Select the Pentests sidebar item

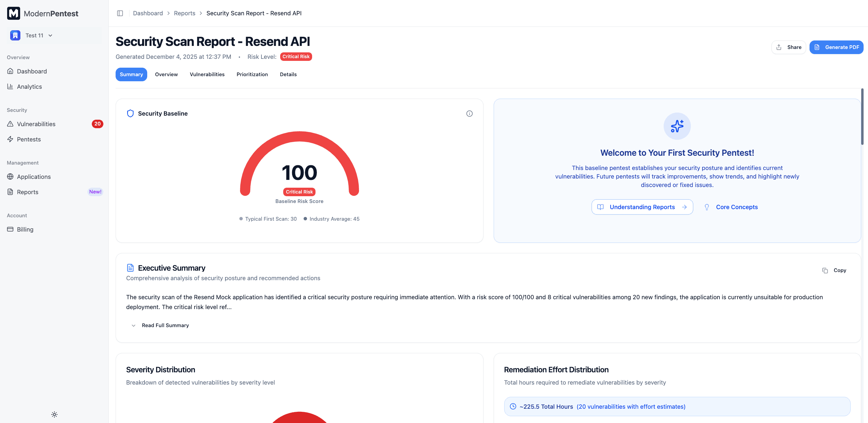pyautogui.click(x=29, y=139)
